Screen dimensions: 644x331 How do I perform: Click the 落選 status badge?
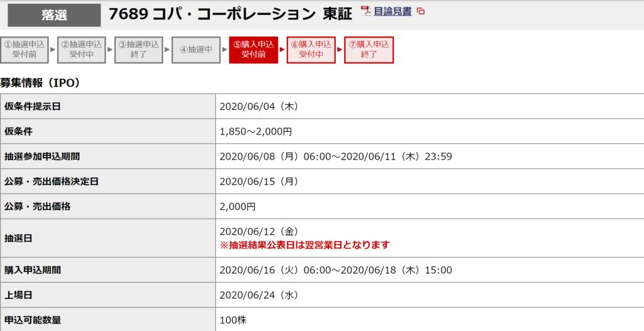[x=54, y=15]
